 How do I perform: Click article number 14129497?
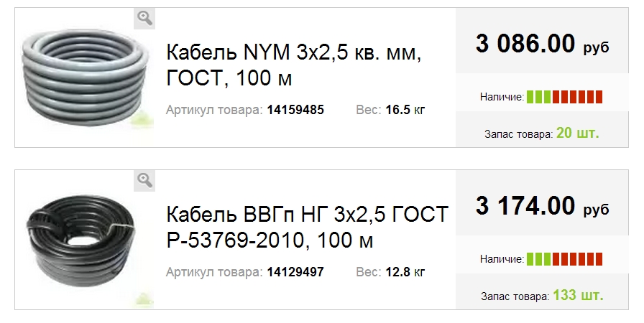coord(295,273)
